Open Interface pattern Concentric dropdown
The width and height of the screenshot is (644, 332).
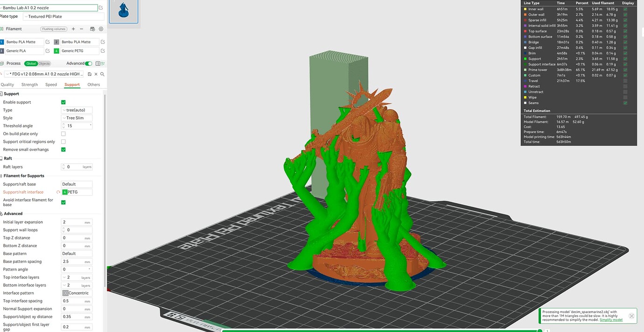pyautogui.click(x=77, y=293)
